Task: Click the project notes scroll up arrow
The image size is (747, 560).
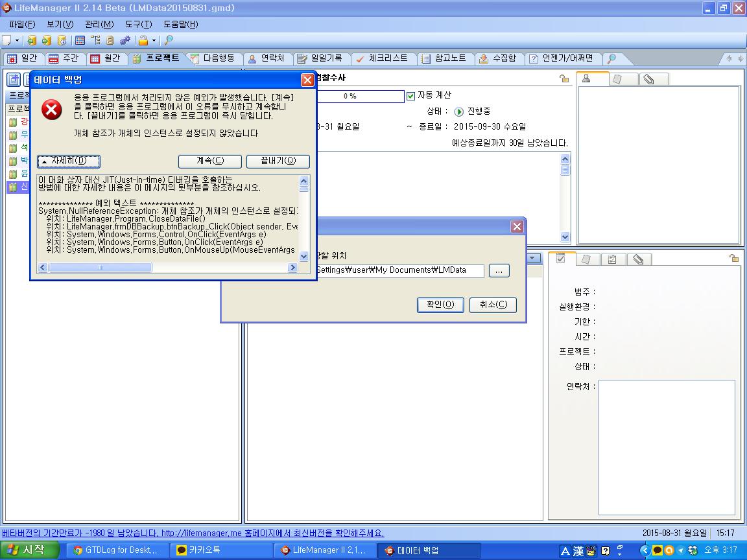Action: coord(565,159)
